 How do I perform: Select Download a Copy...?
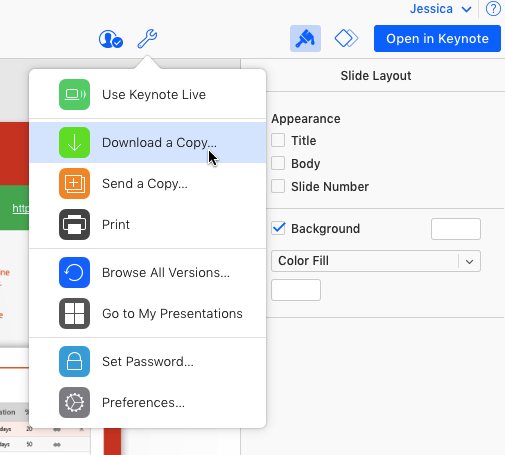[x=148, y=142]
